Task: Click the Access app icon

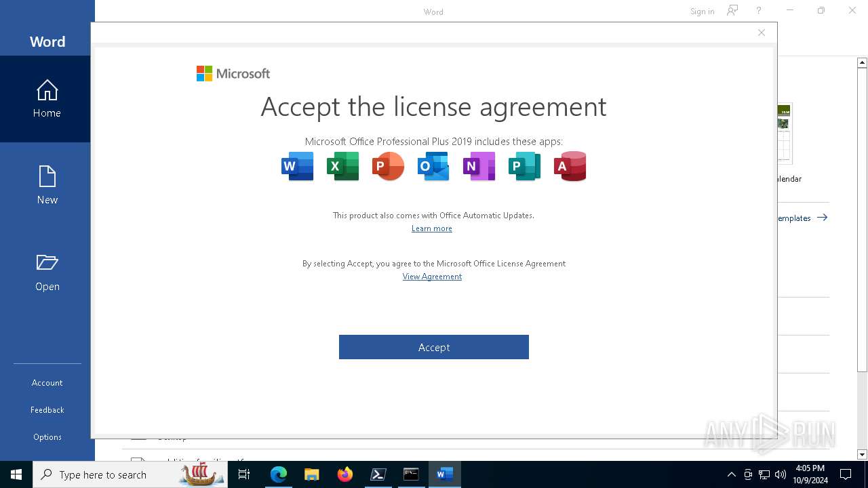Action: (570, 166)
